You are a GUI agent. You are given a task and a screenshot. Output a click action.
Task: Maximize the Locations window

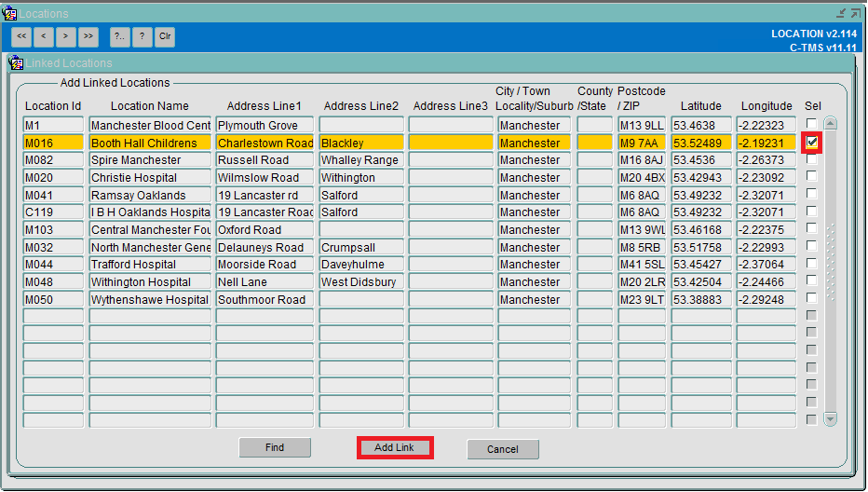[856, 12]
